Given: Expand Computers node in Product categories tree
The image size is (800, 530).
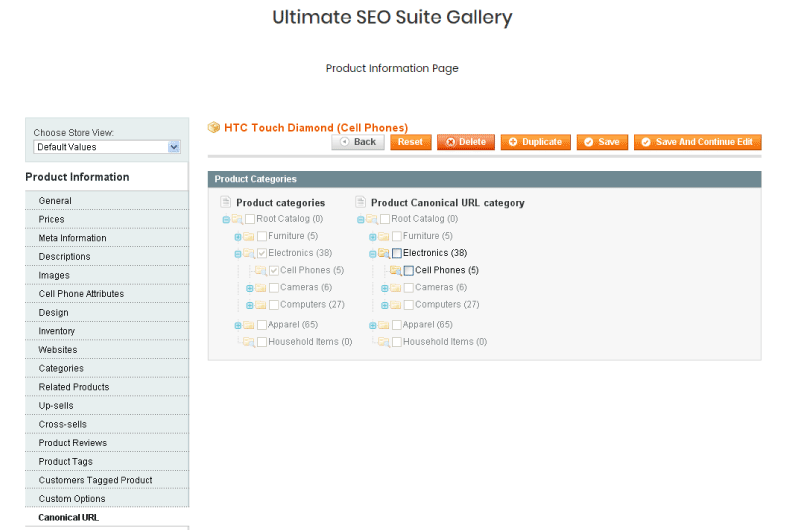Looking at the screenshot, I should (x=249, y=306).
